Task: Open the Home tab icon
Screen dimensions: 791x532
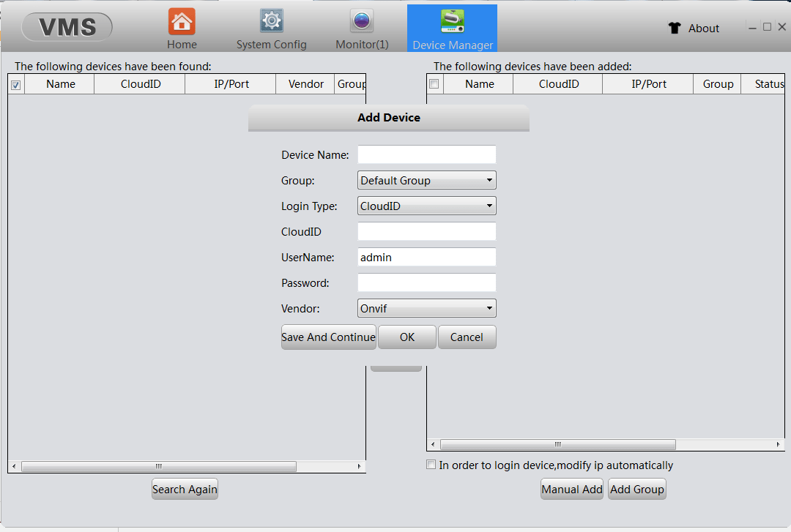Action: tap(182, 22)
